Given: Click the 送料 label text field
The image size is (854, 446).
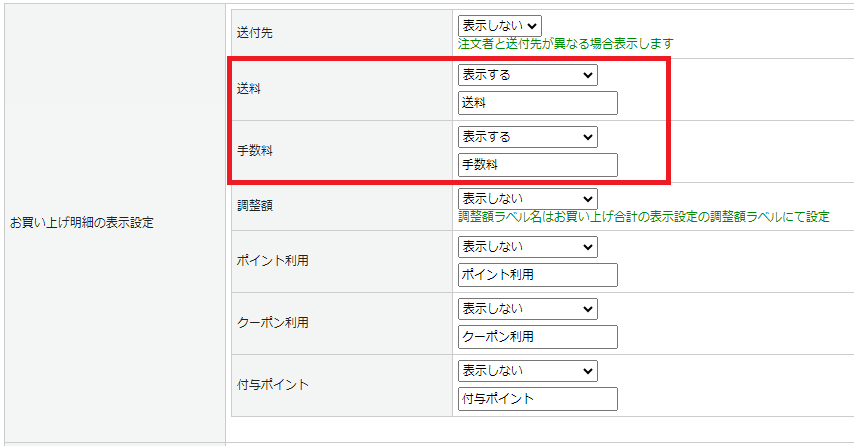Looking at the screenshot, I should click(x=537, y=103).
